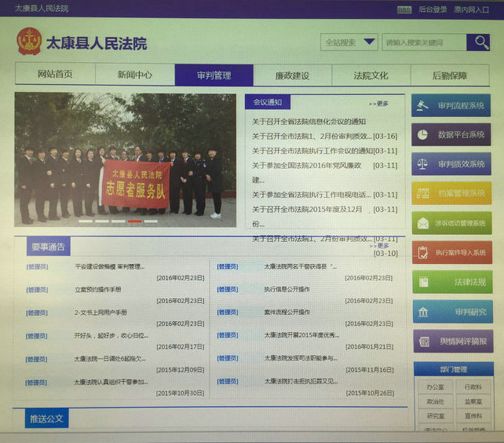Open the 宣传科 department button
The image size is (504, 443).
(473, 416)
